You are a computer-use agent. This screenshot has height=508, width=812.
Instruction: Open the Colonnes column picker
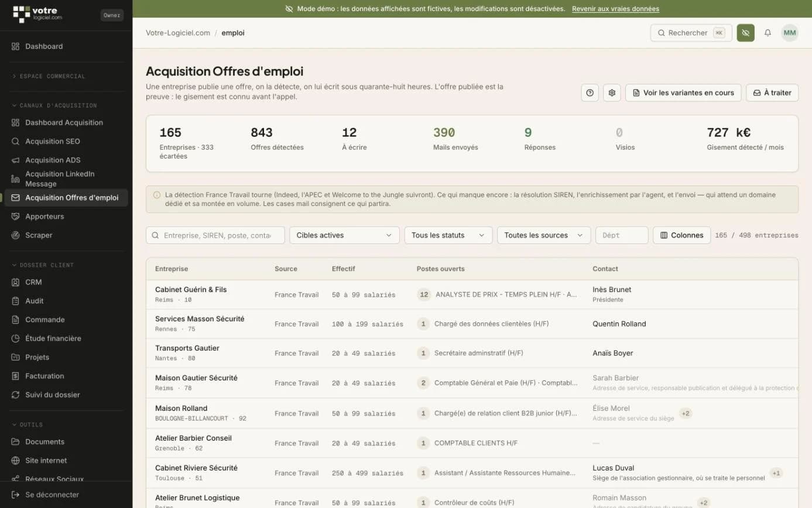point(681,235)
